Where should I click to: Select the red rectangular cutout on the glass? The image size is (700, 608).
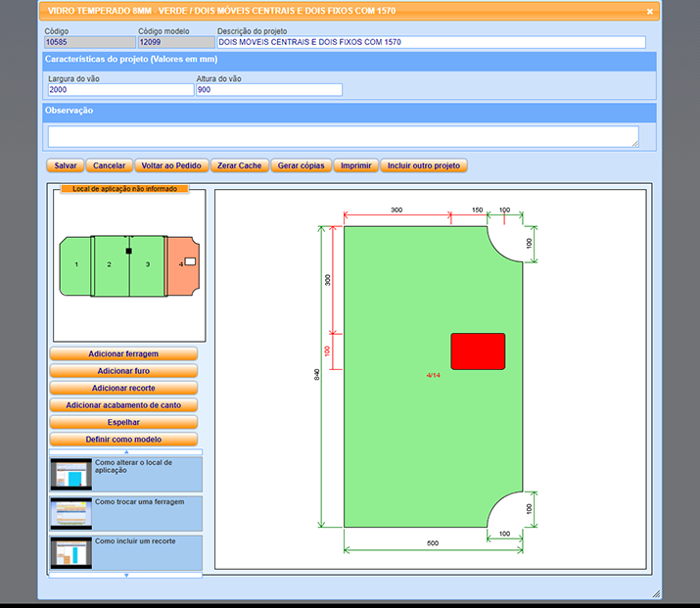[478, 351]
